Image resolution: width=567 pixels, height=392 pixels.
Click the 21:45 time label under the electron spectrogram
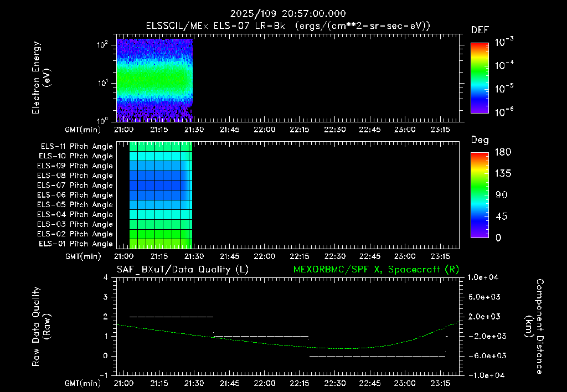pos(229,130)
